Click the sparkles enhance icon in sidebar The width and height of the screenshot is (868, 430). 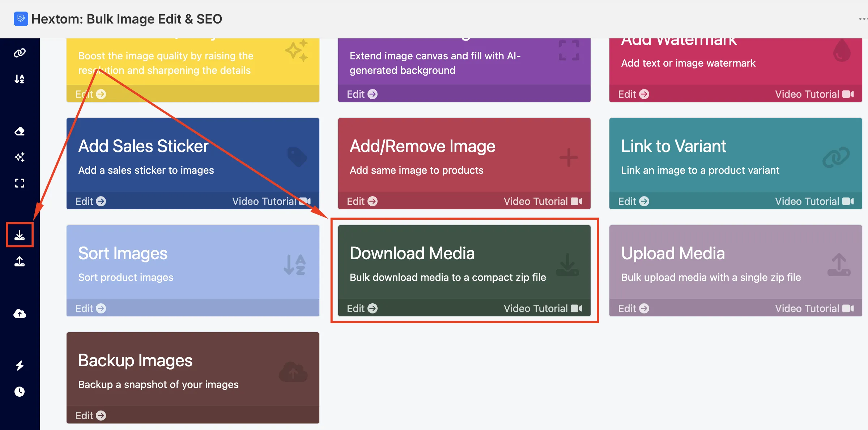click(20, 157)
